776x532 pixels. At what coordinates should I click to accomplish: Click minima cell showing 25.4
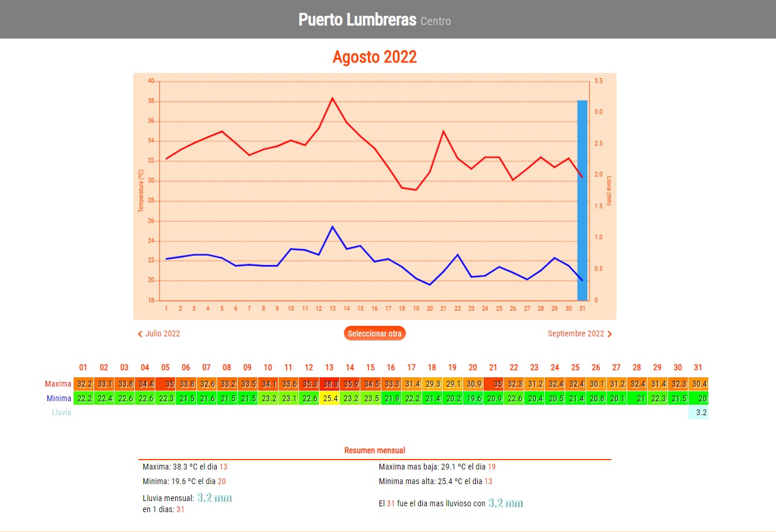click(x=329, y=398)
